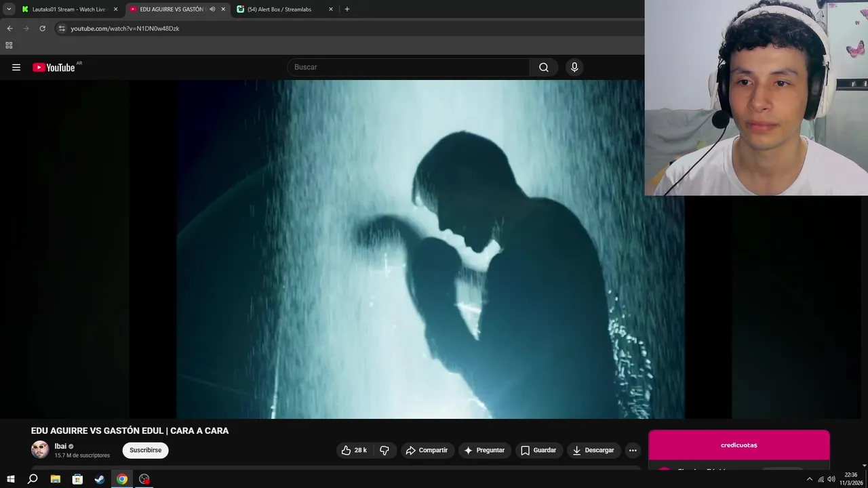The height and width of the screenshot is (488, 868).
Task: Open Ibai channel avatar
Action: coord(40,449)
